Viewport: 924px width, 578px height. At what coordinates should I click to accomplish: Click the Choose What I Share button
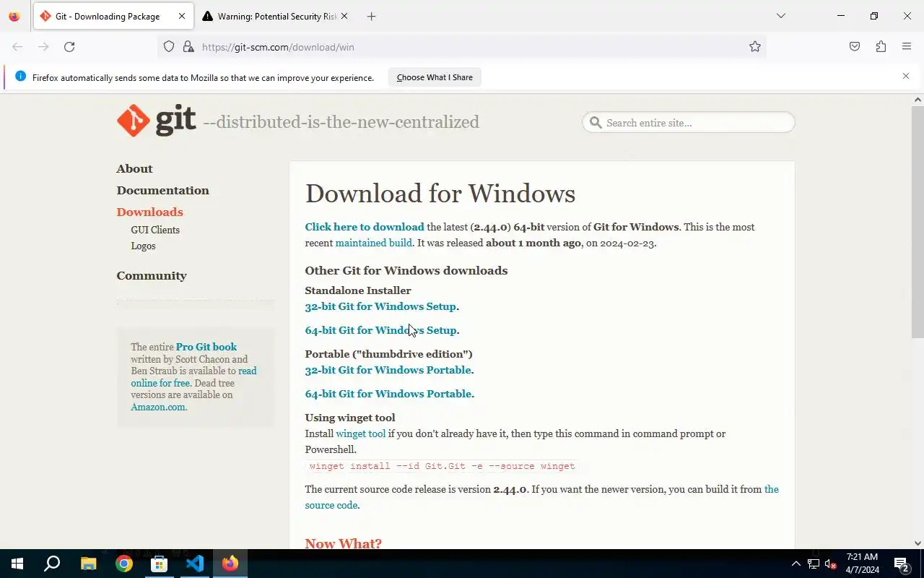click(435, 77)
